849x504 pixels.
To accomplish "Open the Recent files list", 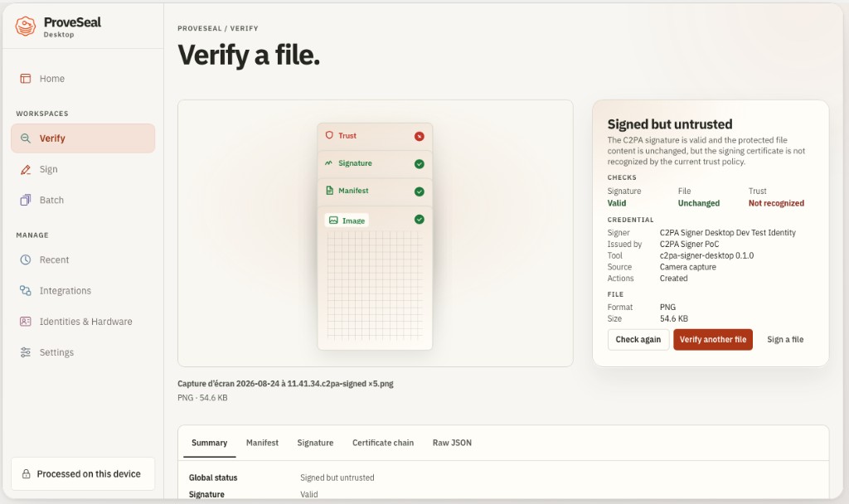I will pos(83,259).
